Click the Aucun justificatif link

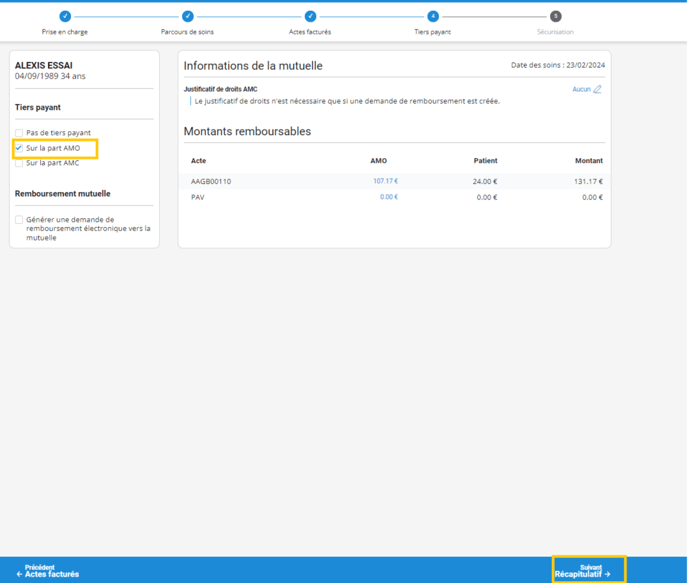pos(581,90)
